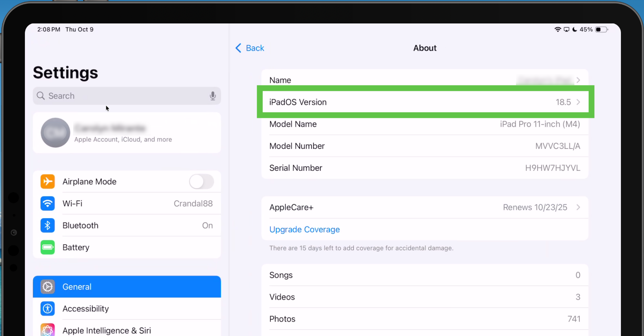Tap the battery indicator in status bar
The width and height of the screenshot is (644, 336).
point(601,30)
